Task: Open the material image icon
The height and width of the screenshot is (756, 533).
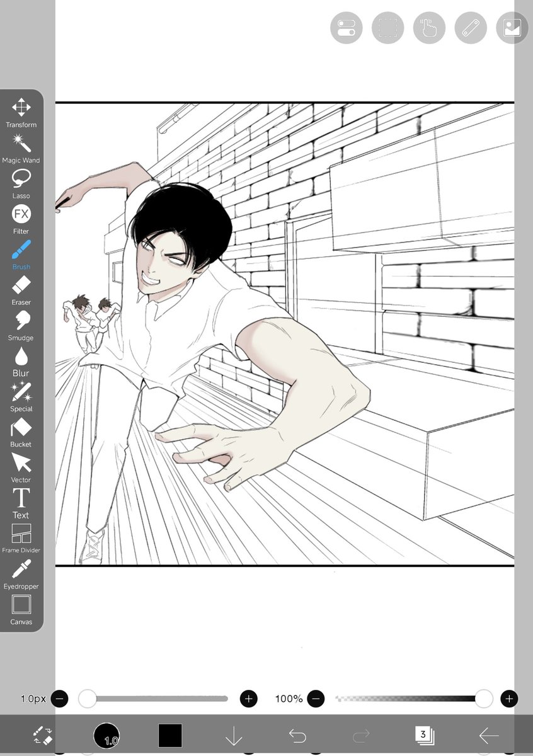Action: (512, 28)
